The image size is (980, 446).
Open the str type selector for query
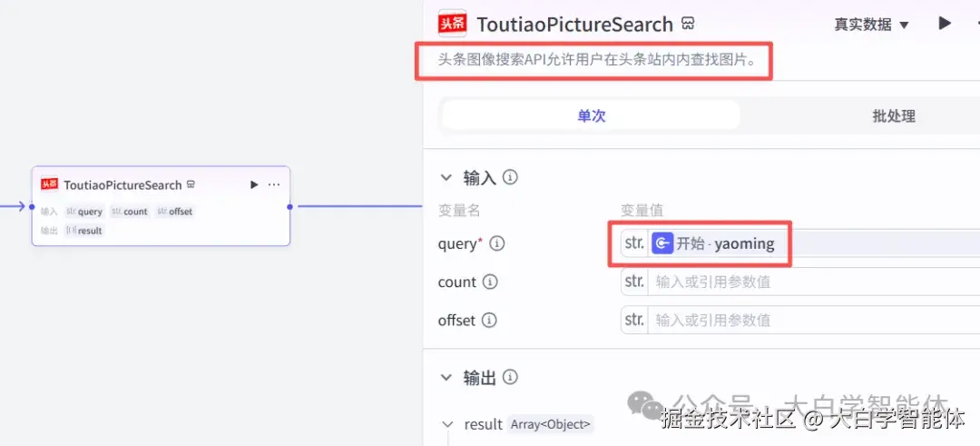pyautogui.click(x=634, y=243)
